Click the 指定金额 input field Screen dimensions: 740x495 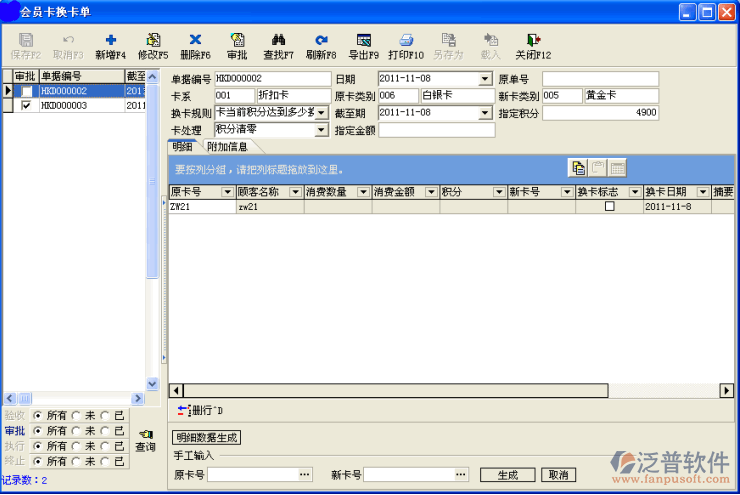[437, 130]
